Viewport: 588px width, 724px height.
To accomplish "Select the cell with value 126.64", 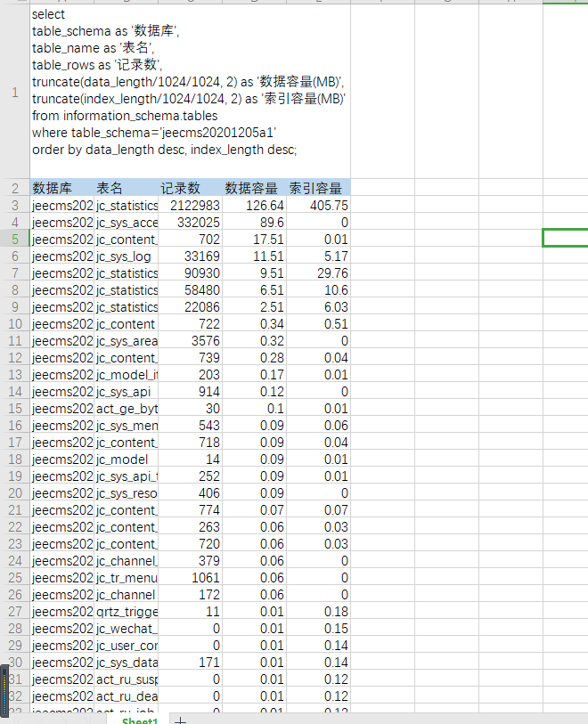I will point(255,205).
